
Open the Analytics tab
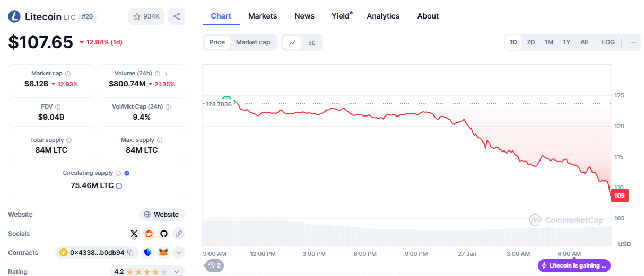click(x=383, y=16)
